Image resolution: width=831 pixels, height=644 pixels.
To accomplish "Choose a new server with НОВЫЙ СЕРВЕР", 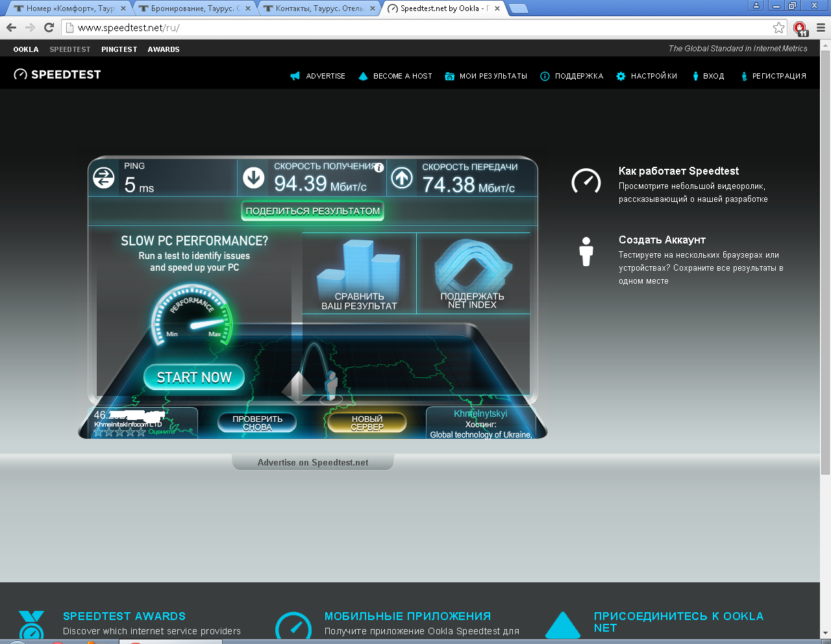I will [367, 423].
